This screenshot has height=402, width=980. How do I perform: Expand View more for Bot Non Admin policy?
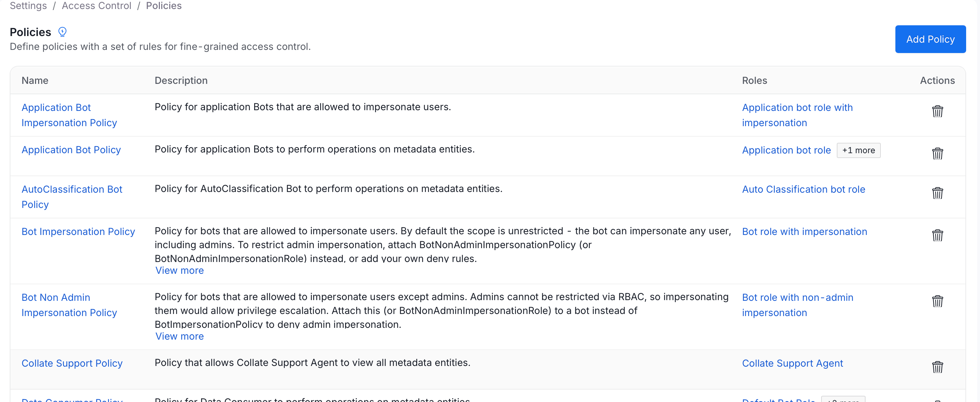[180, 336]
